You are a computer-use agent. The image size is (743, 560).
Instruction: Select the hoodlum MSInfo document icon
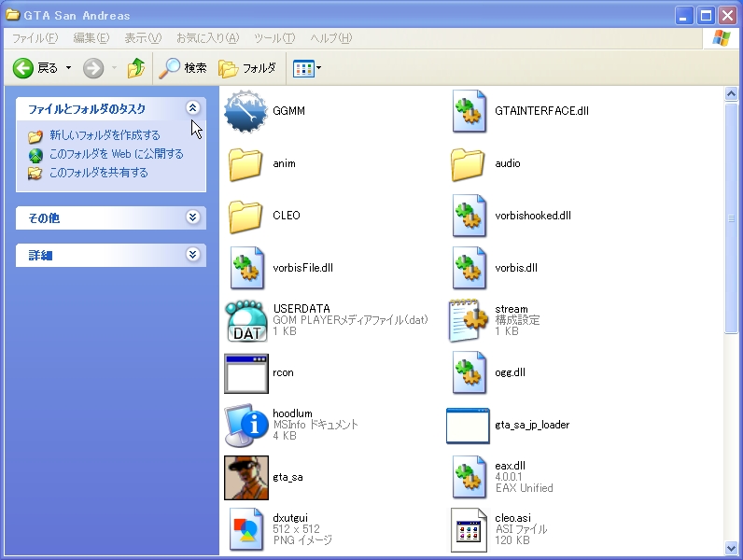[245, 426]
